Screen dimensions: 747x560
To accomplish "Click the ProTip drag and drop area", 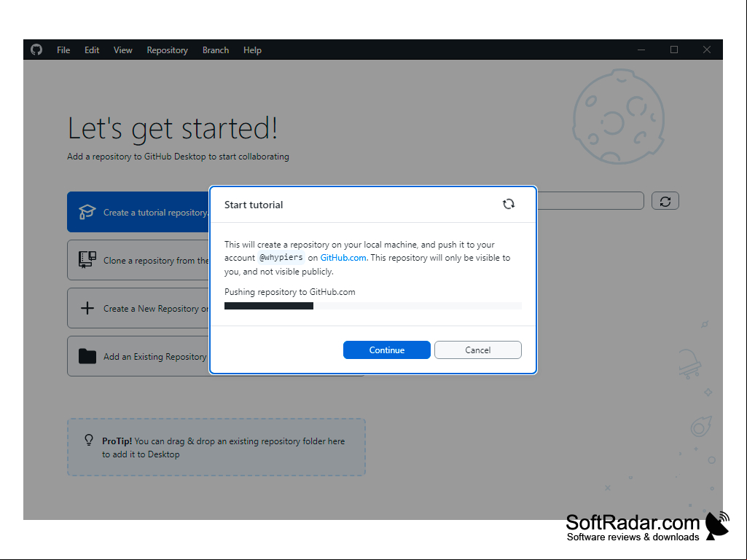I will click(216, 447).
